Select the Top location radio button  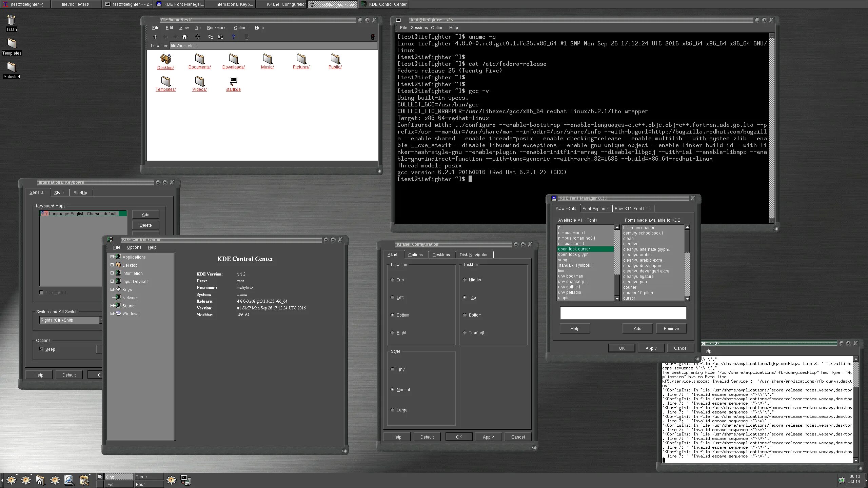[x=393, y=280]
